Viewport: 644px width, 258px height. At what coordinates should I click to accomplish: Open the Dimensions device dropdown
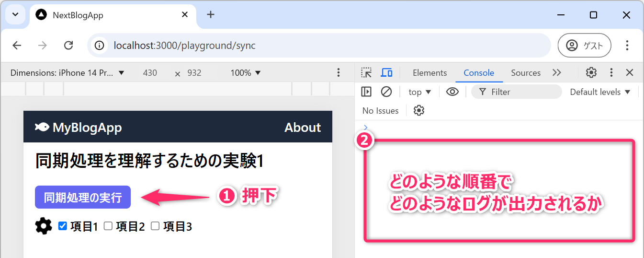(x=68, y=73)
